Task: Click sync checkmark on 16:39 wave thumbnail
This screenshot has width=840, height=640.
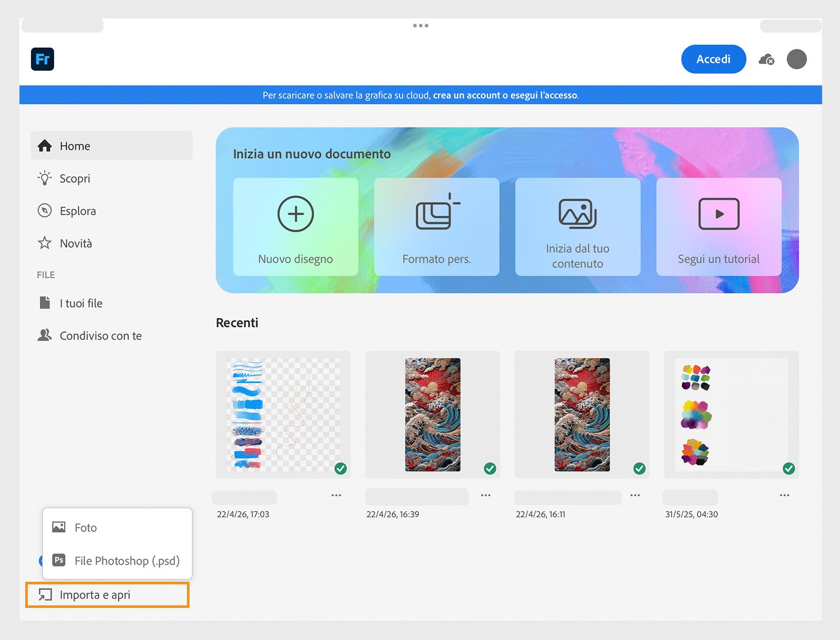Action: coord(490,468)
